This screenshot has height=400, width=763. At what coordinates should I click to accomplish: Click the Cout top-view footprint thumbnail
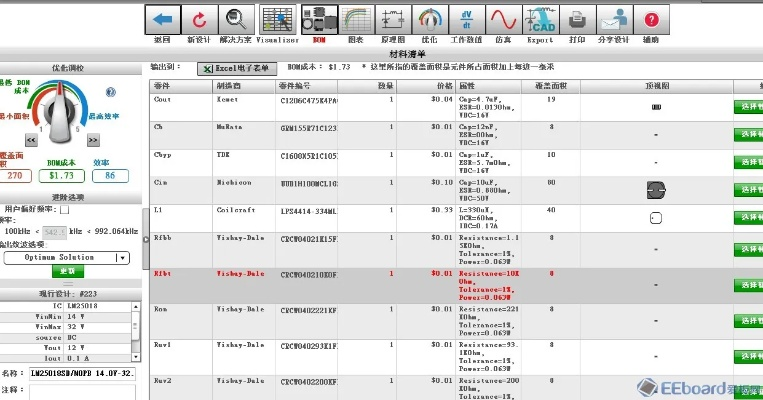pos(656,107)
